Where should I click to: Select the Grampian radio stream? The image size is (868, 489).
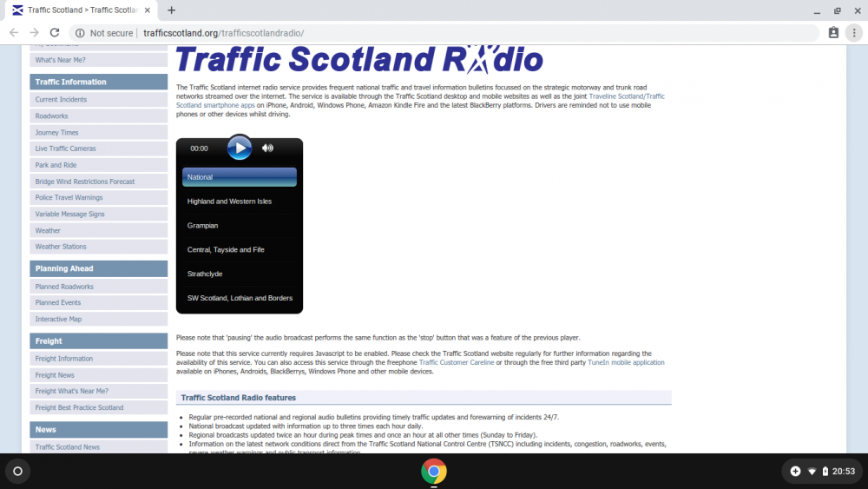coord(240,226)
